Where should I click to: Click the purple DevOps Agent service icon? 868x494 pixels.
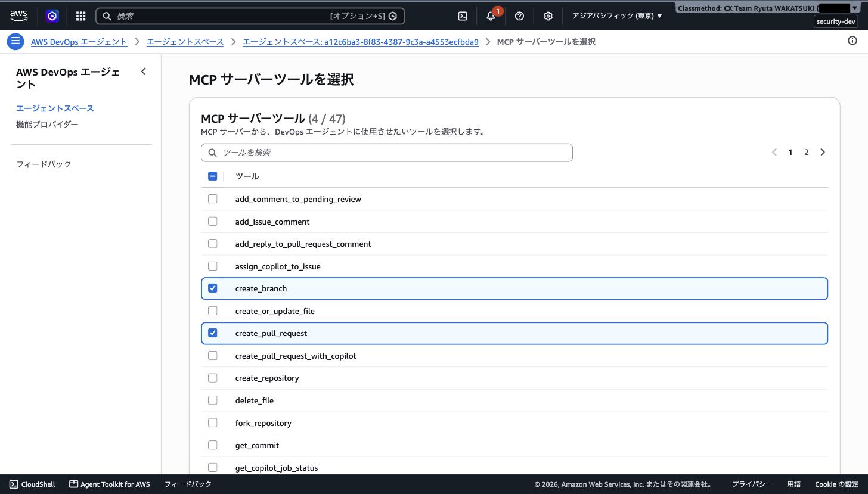(x=52, y=16)
